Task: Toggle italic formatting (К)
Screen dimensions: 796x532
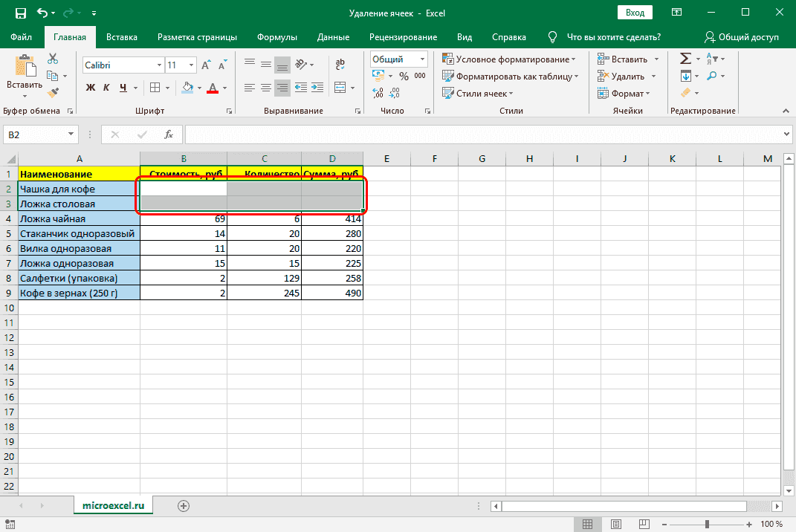Action: [107, 88]
